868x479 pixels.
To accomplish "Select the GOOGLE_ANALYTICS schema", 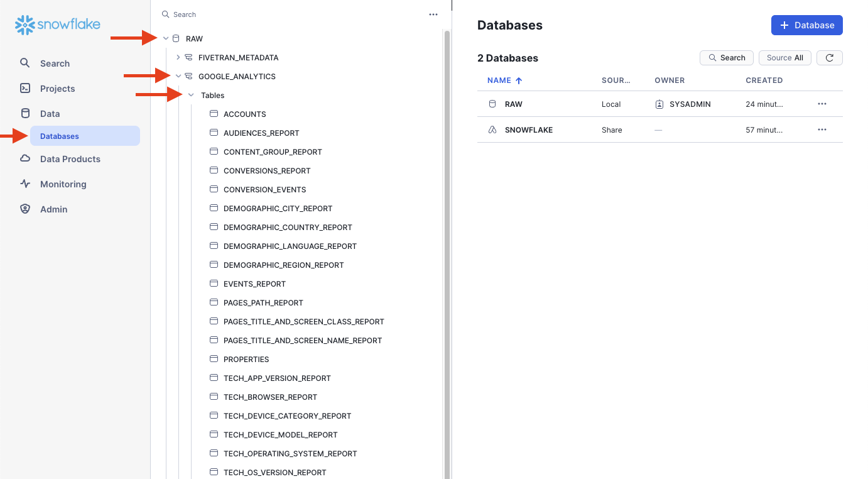I will [237, 77].
